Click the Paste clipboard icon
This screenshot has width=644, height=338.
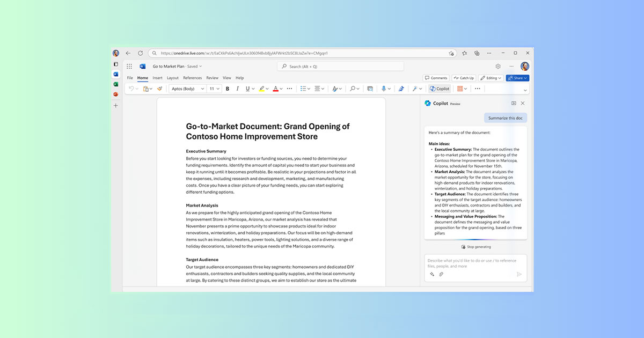pos(145,89)
